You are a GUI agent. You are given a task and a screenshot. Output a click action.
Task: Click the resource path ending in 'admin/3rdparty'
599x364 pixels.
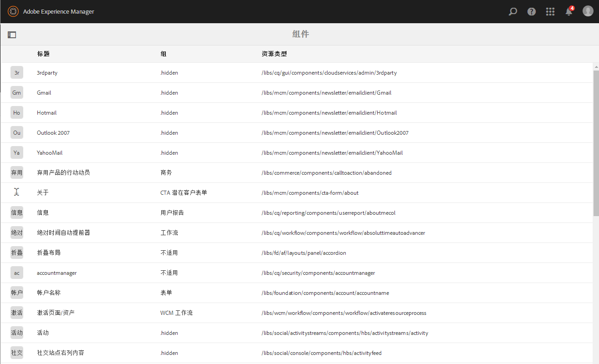[x=329, y=73]
